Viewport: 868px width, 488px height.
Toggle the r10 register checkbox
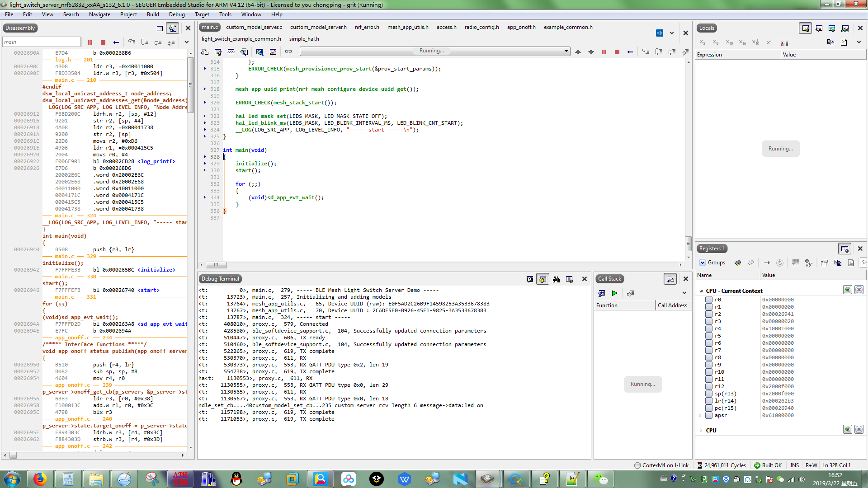click(709, 372)
